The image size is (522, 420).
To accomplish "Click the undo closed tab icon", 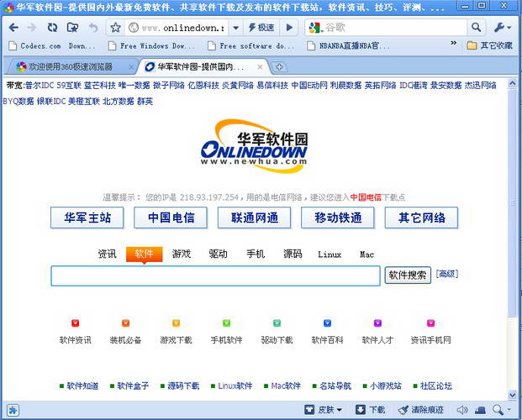I will (x=93, y=28).
